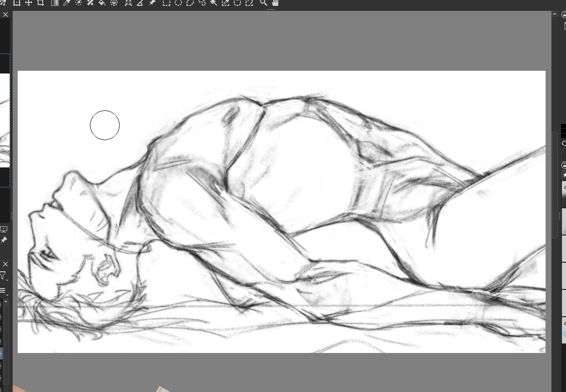
Task: Select the Gradient tool
Action: coord(55,3)
